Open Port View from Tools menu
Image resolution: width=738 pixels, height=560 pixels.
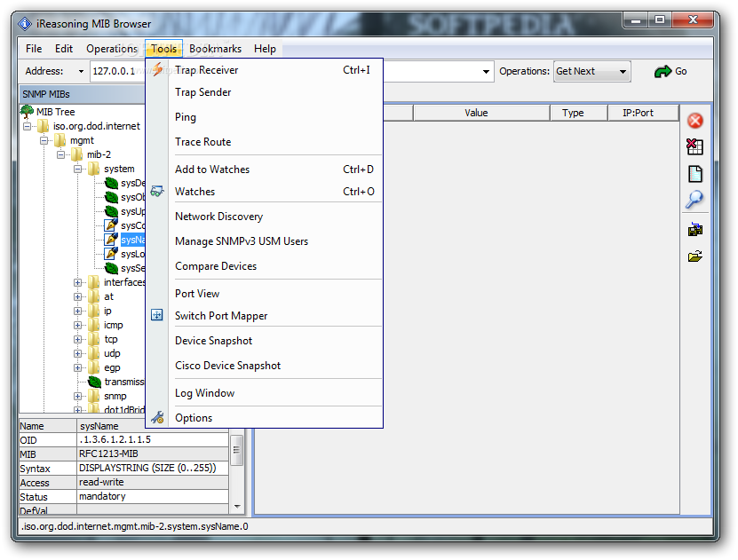(x=197, y=294)
